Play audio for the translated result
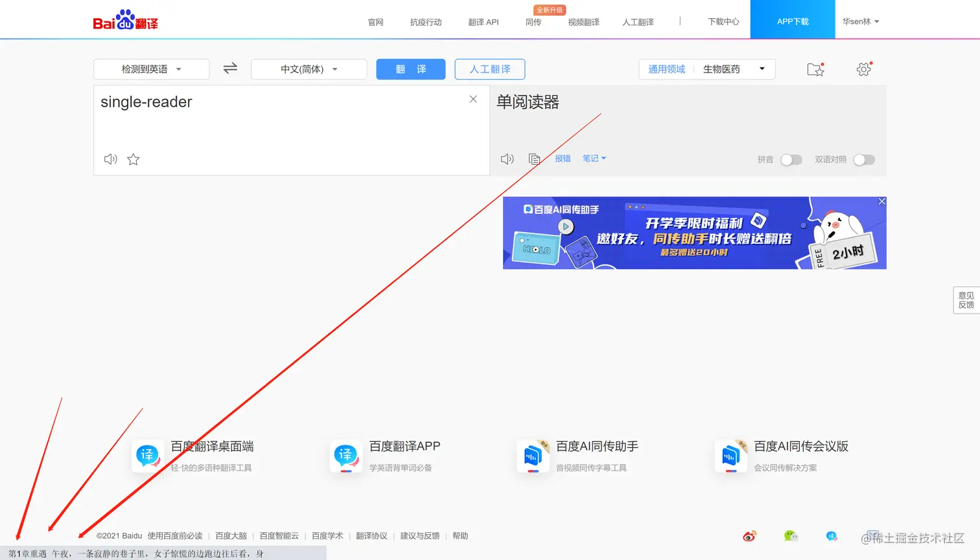The height and width of the screenshot is (560, 980). (507, 158)
